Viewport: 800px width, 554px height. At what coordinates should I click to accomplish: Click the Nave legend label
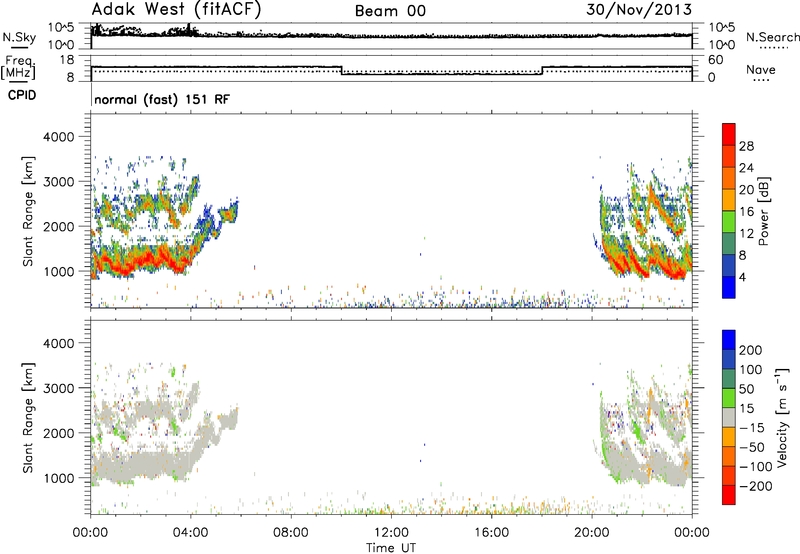[x=761, y=69]
